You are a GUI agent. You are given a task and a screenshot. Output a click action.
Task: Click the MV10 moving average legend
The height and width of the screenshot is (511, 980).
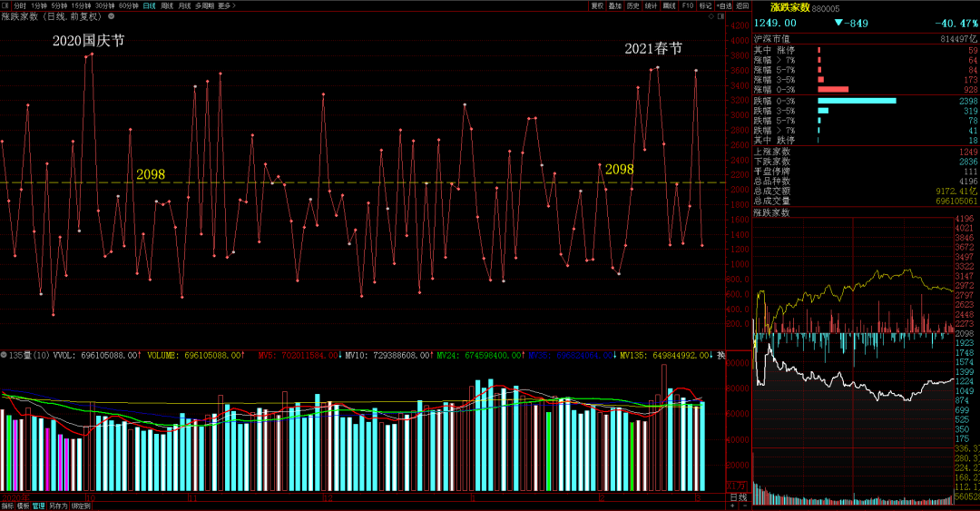click(388, 355)
